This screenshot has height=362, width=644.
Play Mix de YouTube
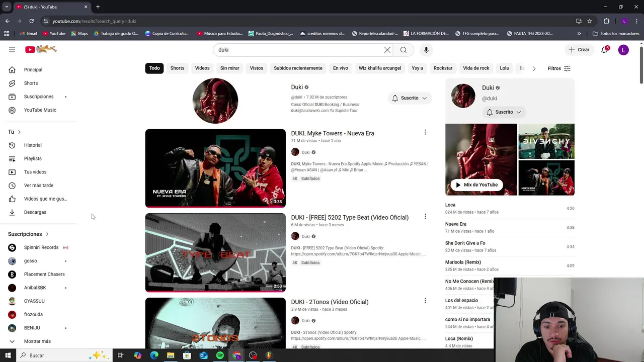pyautogui.click(x=476, y=185)
